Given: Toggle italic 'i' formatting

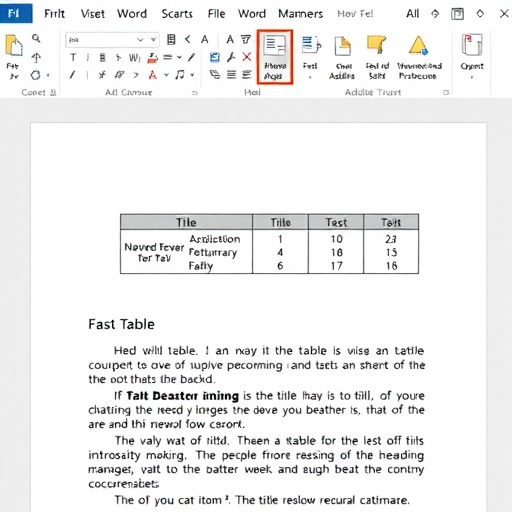Looking at the screenshot, I should (88, 57).
